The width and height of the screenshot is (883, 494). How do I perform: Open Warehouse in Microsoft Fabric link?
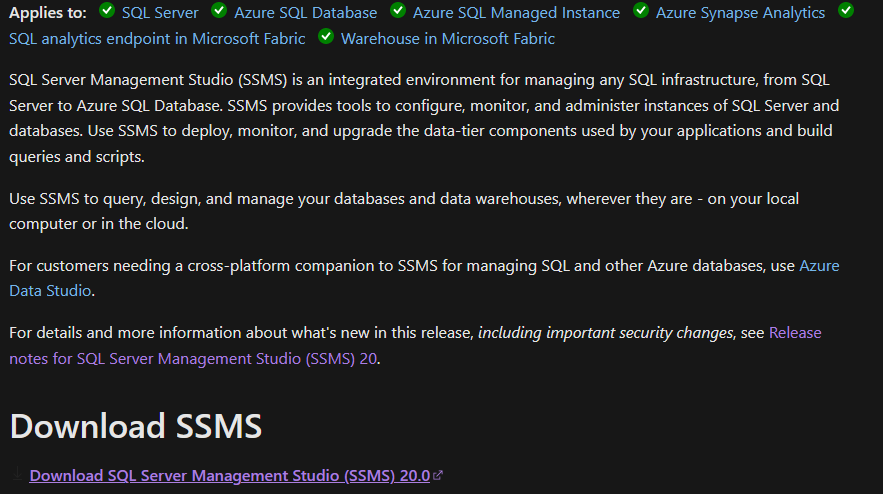point(448,38)
